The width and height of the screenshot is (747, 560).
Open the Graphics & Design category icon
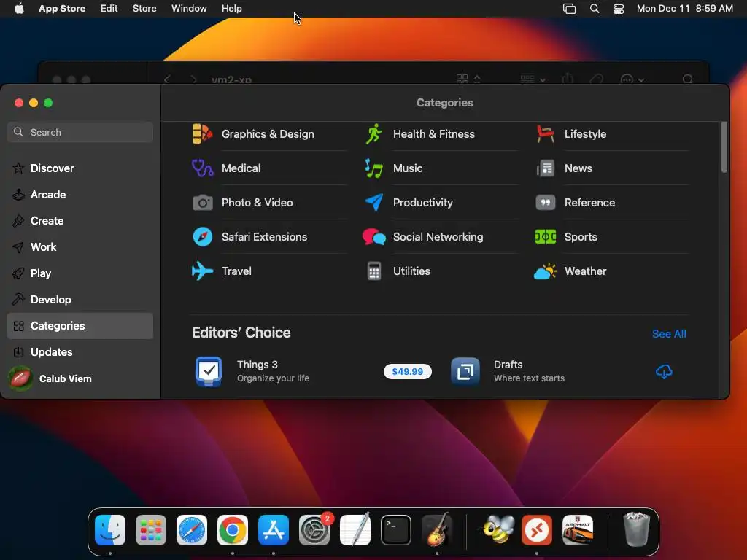202,134
